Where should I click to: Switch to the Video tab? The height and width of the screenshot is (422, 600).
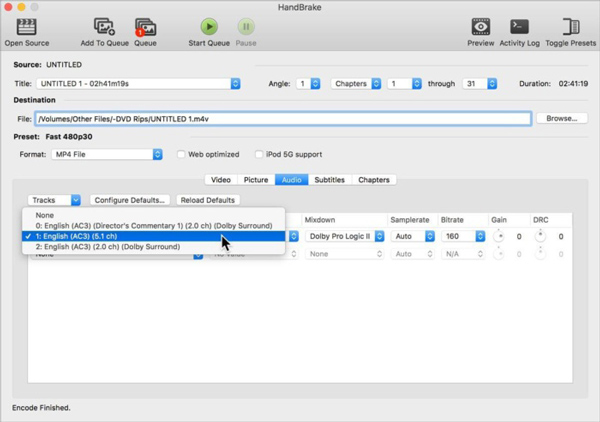[x=221, y=180]
